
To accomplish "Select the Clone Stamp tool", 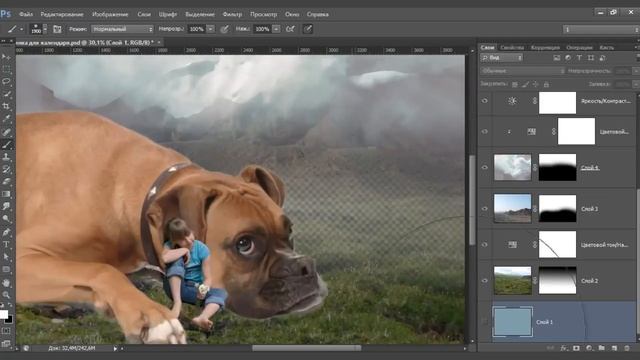I will [6, 157].
